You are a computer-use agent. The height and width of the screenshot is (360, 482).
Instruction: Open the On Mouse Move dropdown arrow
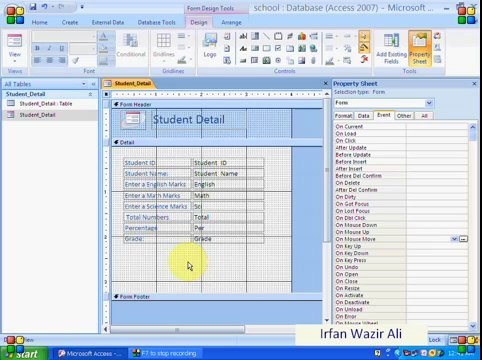pos(454,239)
